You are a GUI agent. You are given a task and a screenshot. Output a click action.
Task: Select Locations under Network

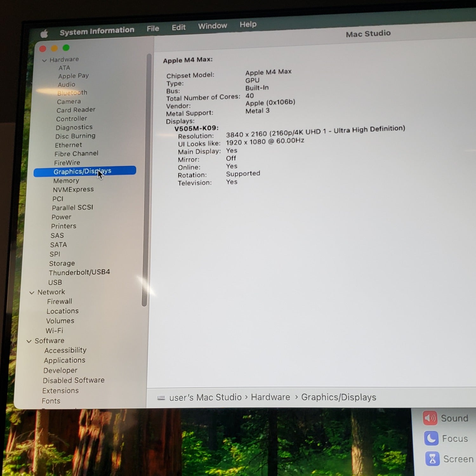click(63, 311)
